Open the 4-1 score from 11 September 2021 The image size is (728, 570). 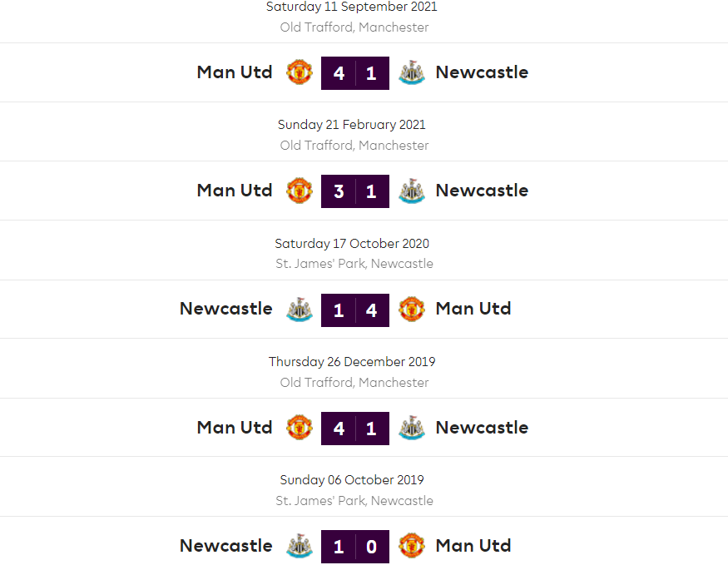(x=355, y=73)
